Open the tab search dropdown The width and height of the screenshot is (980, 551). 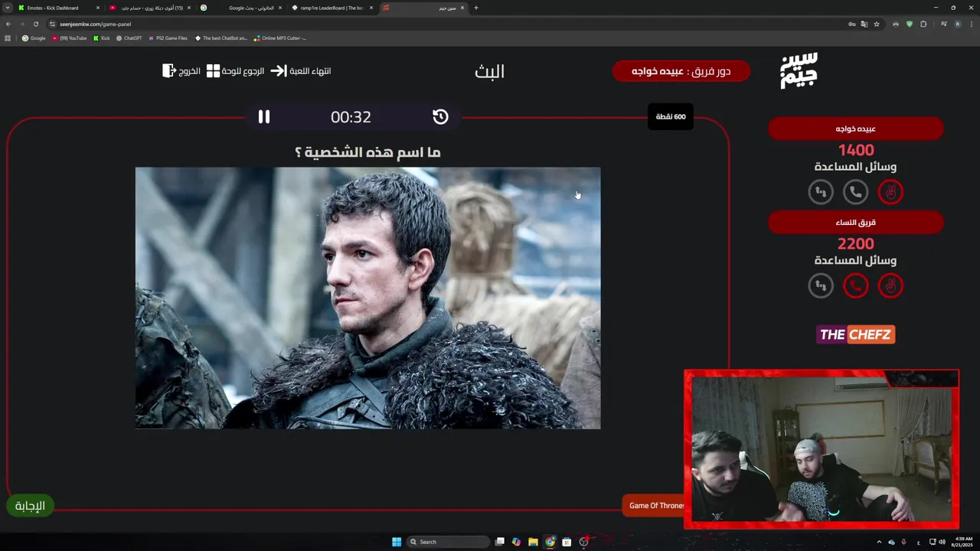pyautogui.click(x=7, y=8)
